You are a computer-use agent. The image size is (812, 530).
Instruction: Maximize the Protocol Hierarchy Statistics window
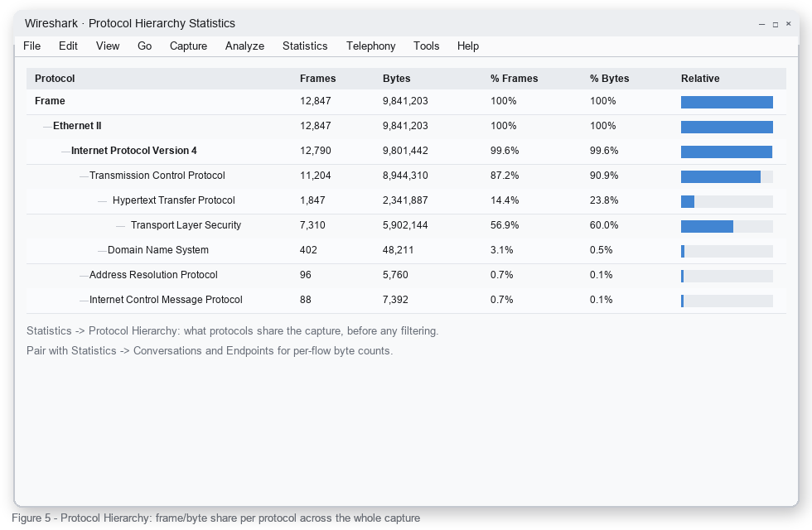tap(776, 24)
